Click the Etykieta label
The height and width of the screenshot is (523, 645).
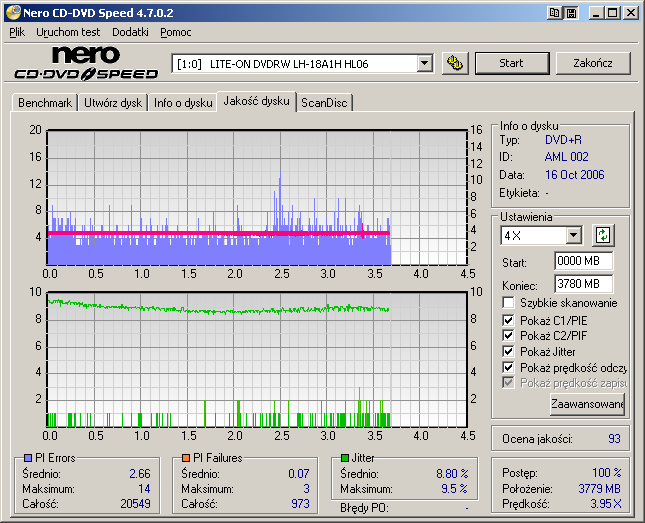(519, 193)
